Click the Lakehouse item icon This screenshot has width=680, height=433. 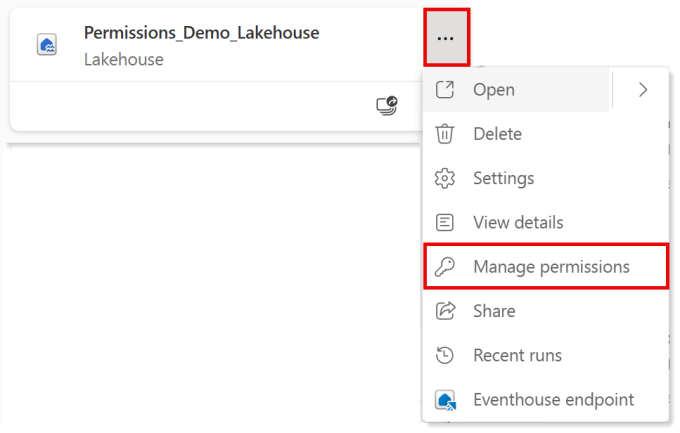pos(46,44)
